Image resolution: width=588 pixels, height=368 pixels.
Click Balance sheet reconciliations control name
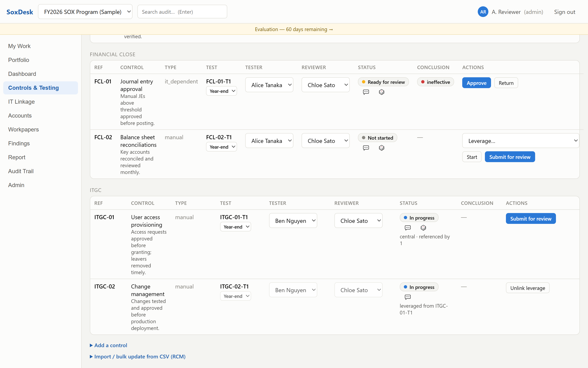click(138, 141)
